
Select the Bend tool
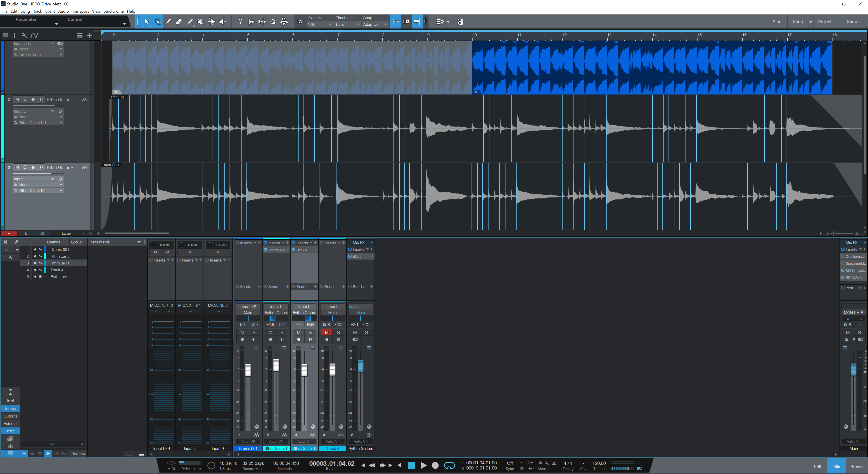(212, 21)
